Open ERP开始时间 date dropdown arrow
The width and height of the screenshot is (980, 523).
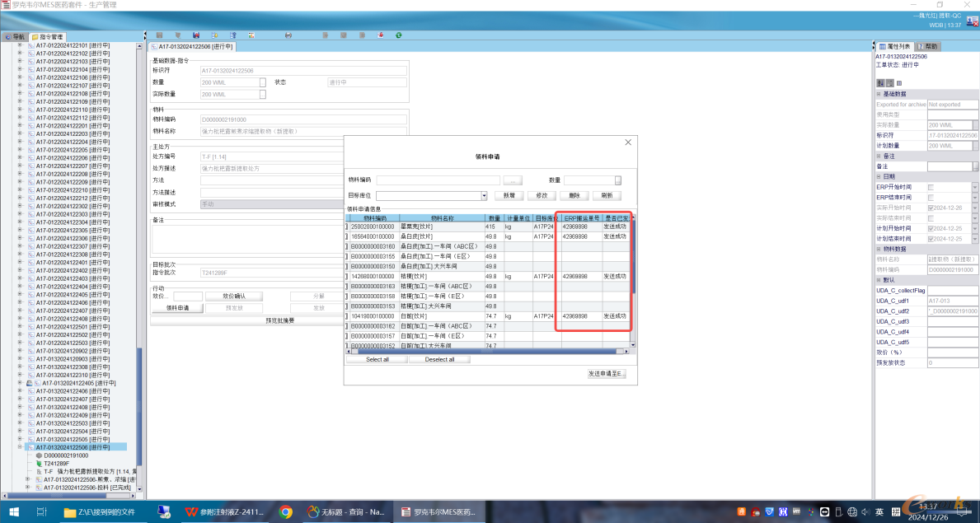coord(975,188)
